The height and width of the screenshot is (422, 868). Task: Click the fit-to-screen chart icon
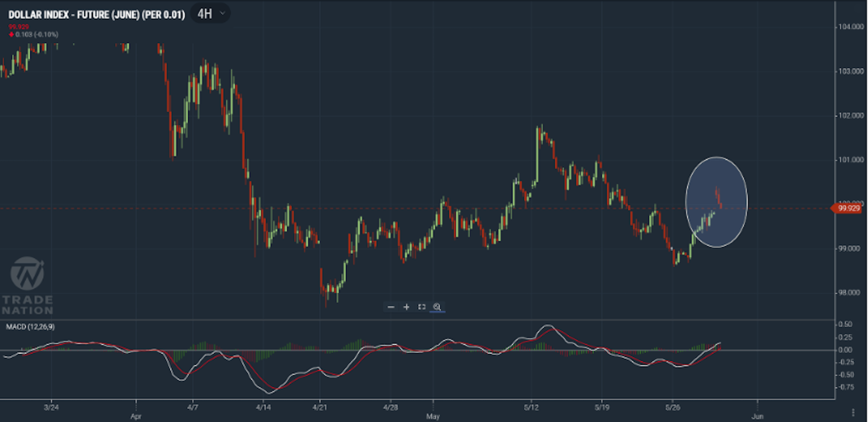pyautogui.click(x=422, y=307)
